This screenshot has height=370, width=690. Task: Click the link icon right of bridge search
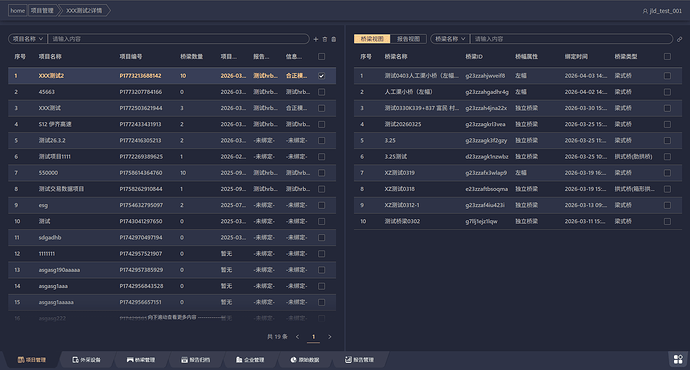(x=679, y=39)
